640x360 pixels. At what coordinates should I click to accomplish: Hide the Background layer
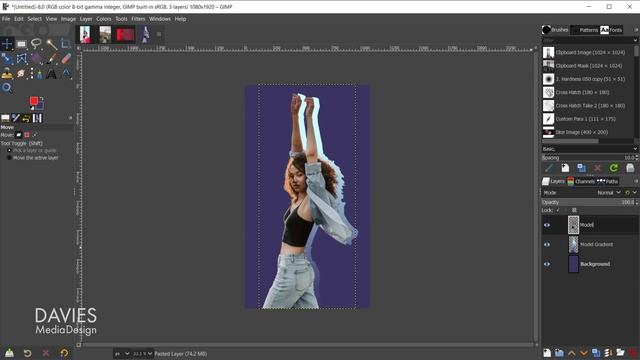pos(547,264)
